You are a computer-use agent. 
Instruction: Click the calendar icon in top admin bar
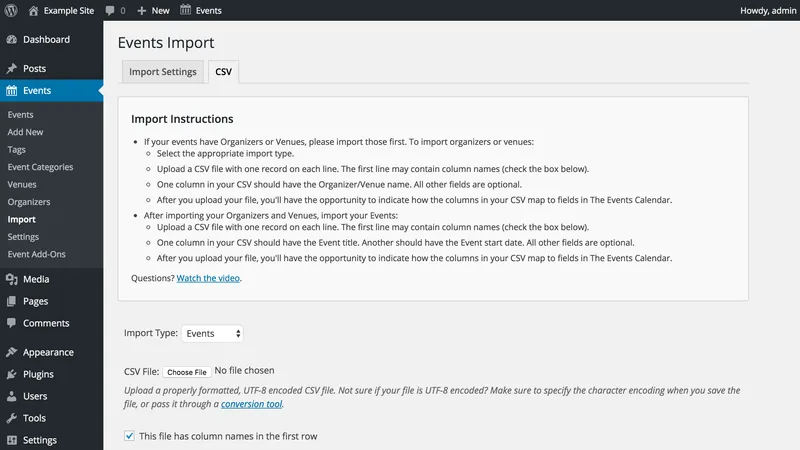coord(185,10)
